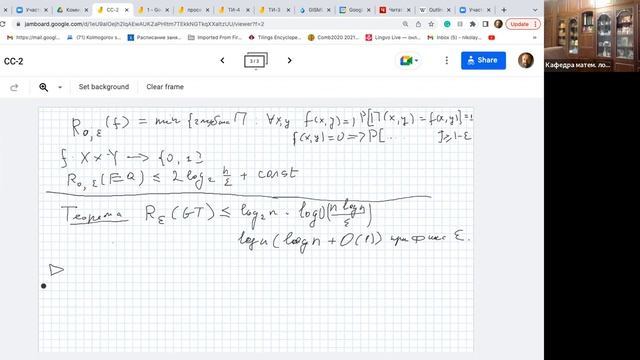640x360 pixels.
Task: Go to the next Jamboard frame
Action: click(289, 60)
